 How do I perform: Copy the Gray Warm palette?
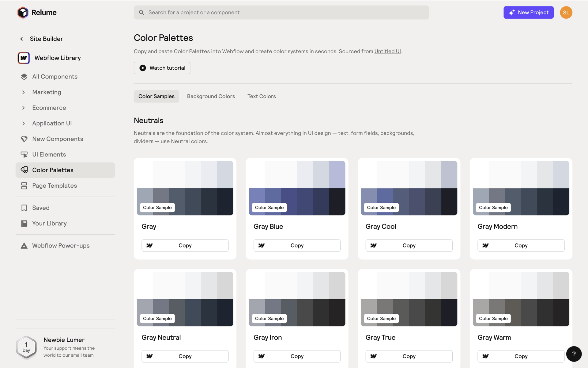pyautogui.click(x=521, y=356)
